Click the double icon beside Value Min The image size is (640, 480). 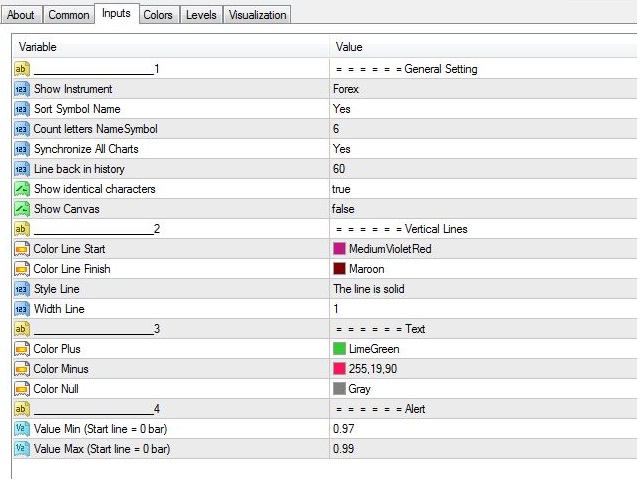(x=22, y=429)
